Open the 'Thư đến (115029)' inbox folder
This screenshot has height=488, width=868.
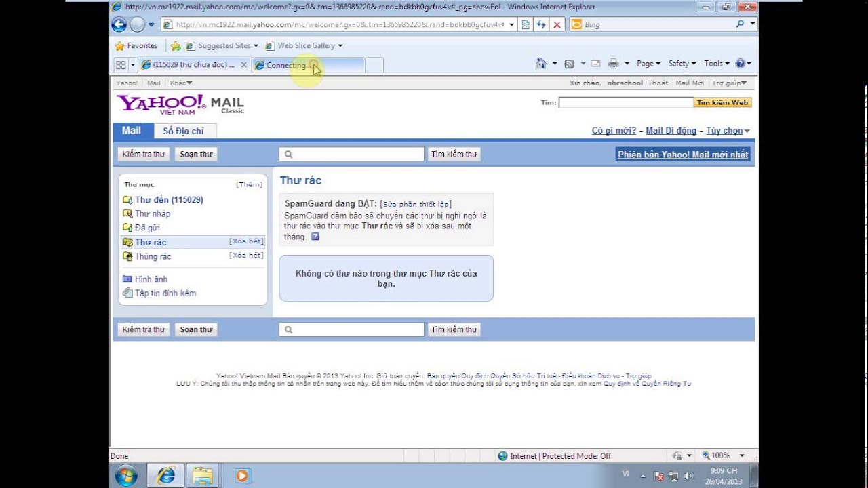click(169, 200)
